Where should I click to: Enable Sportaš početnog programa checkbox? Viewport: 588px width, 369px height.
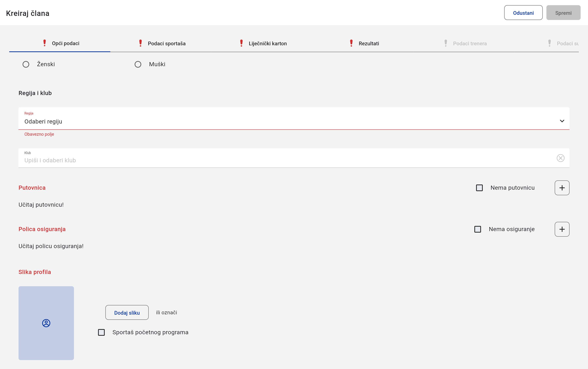(x=101, y=332)
